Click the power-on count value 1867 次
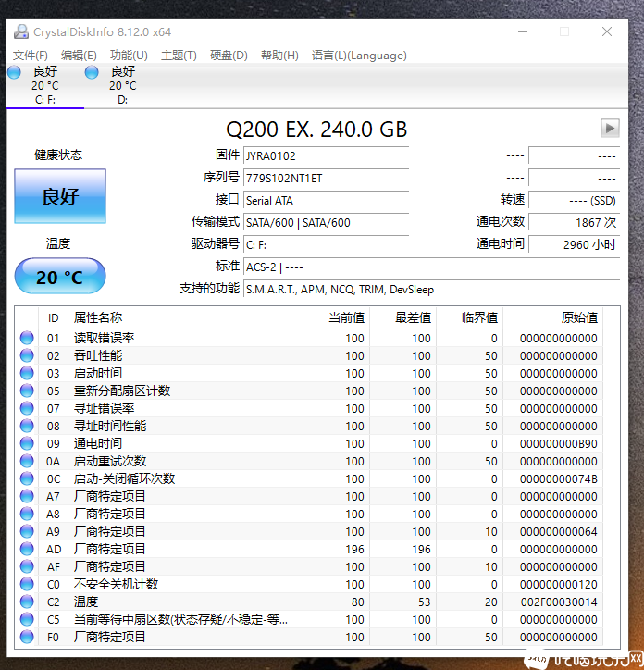 click(x=575, y=222)
